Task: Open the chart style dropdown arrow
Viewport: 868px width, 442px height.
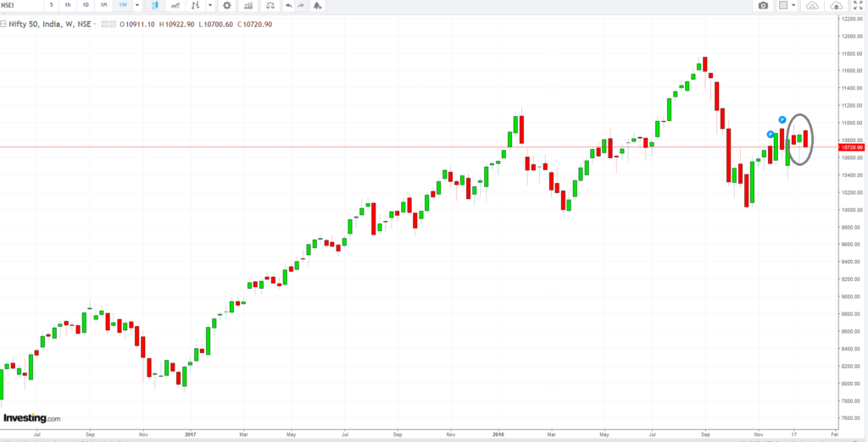Action: (x=210, y=6)
